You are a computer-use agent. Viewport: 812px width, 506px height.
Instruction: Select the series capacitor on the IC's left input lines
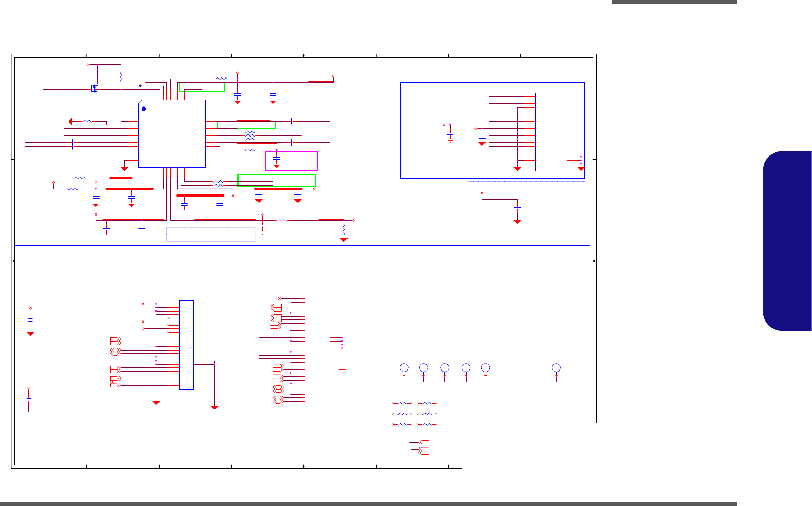click(73, 144)
